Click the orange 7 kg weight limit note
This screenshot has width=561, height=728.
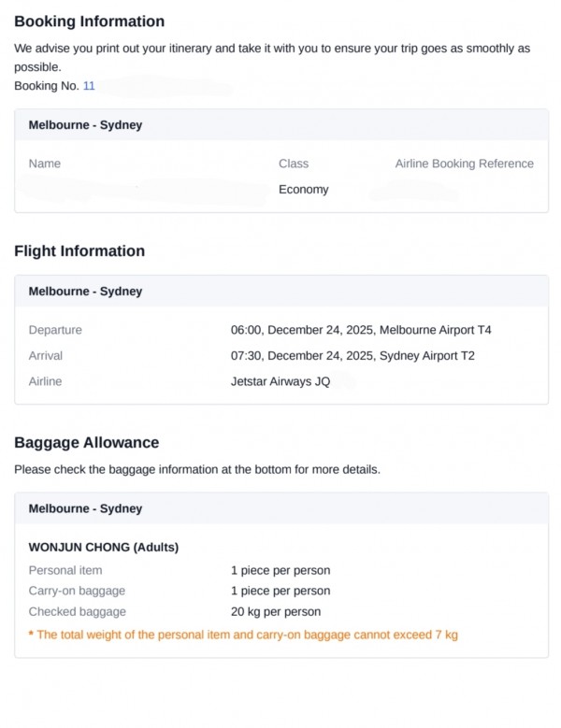(243, 635)
